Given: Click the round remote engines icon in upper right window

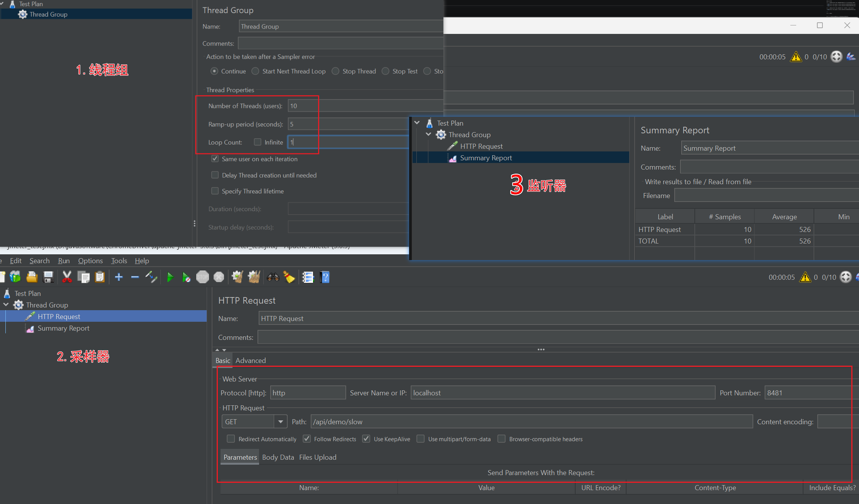Looking at the screenshot, I should point(836,57).
